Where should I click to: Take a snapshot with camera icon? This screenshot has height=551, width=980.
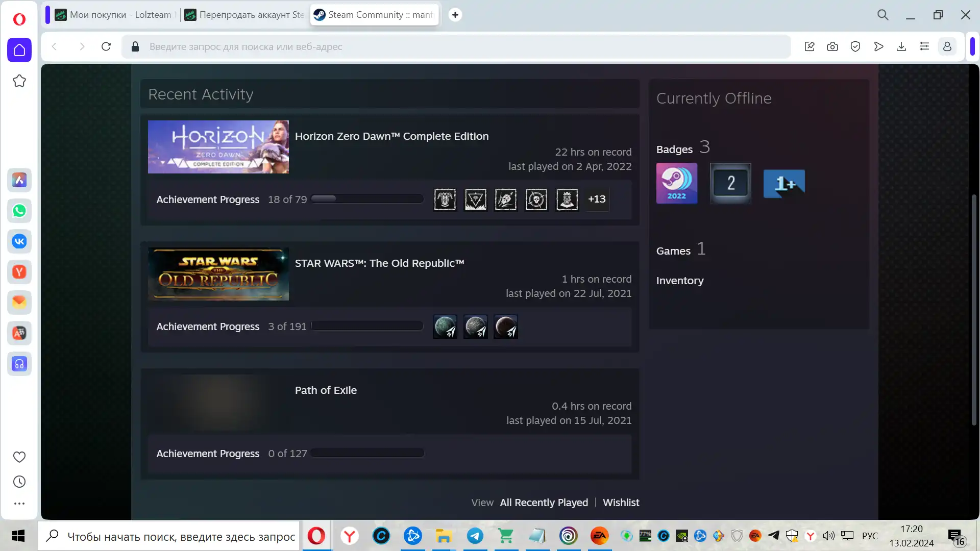point(832,46)
